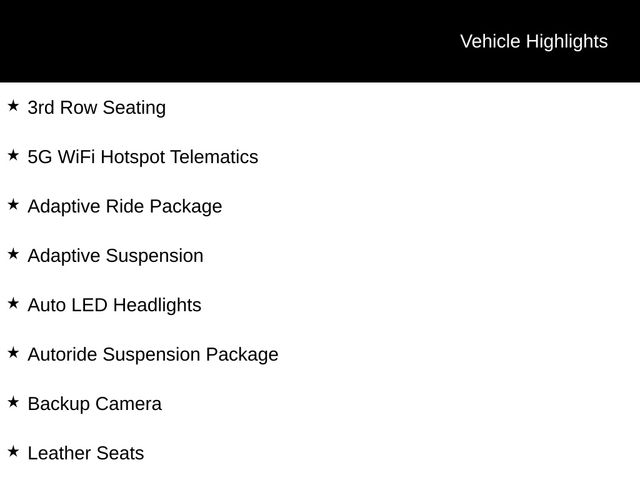640x480 pixels.
Task: Click the star beside Leather Seats
Action: point(13,451)
